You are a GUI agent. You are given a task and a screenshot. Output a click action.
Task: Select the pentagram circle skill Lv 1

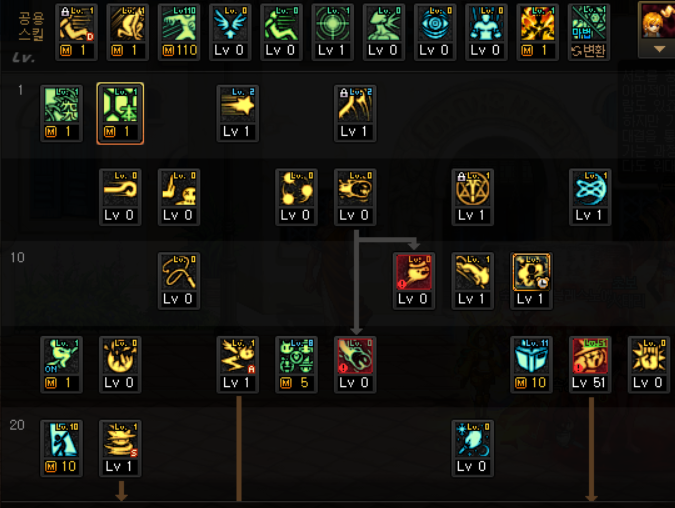[x=473, y=197]
